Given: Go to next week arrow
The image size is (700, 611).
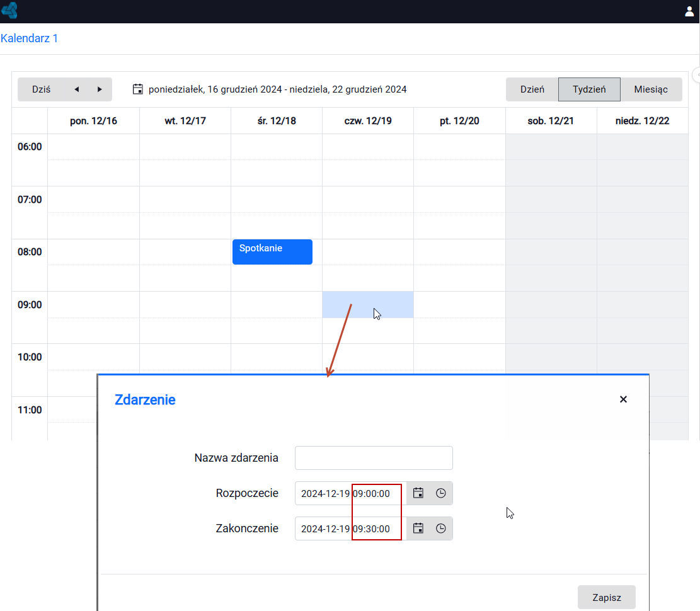Looking at the screenshot, I should coord(100,89).
